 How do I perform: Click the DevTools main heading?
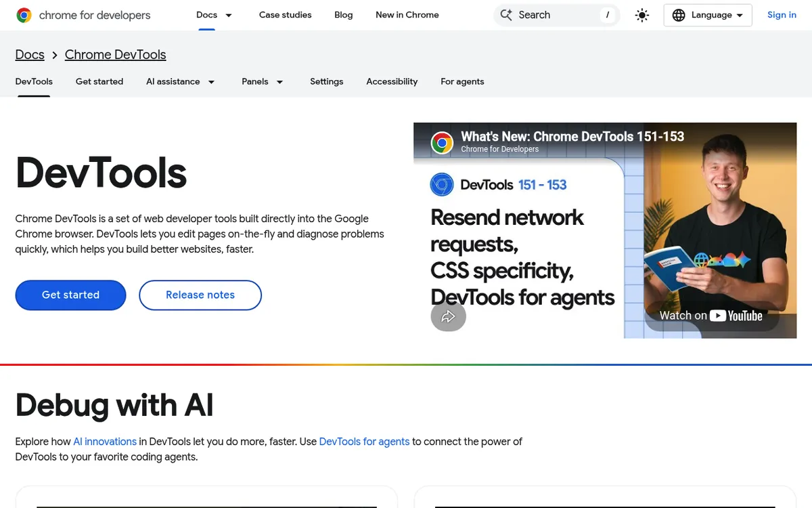[101, 172]
